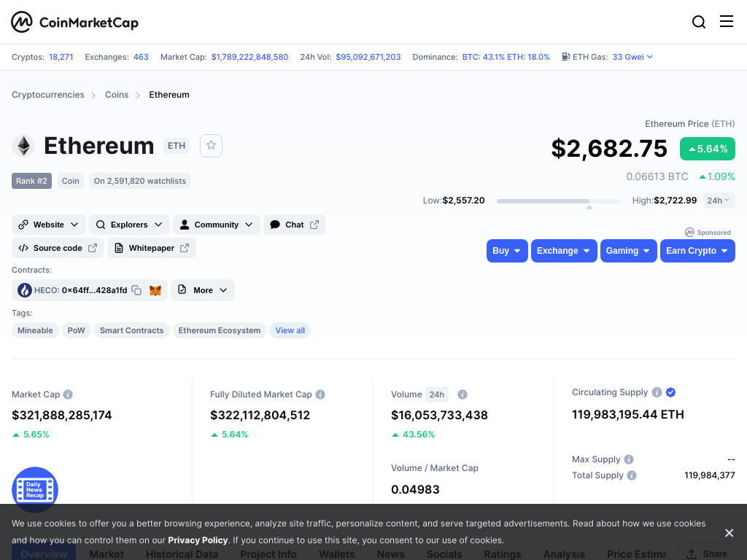Close the cookie consent banner

pyautogui.click(x=729, y=532)
